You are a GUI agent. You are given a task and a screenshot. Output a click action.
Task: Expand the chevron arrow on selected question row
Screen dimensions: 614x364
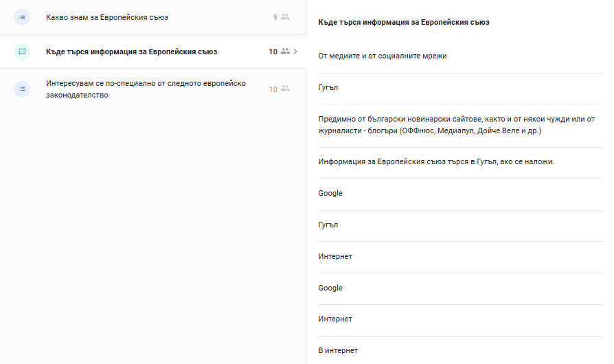(x=295, y=52)
